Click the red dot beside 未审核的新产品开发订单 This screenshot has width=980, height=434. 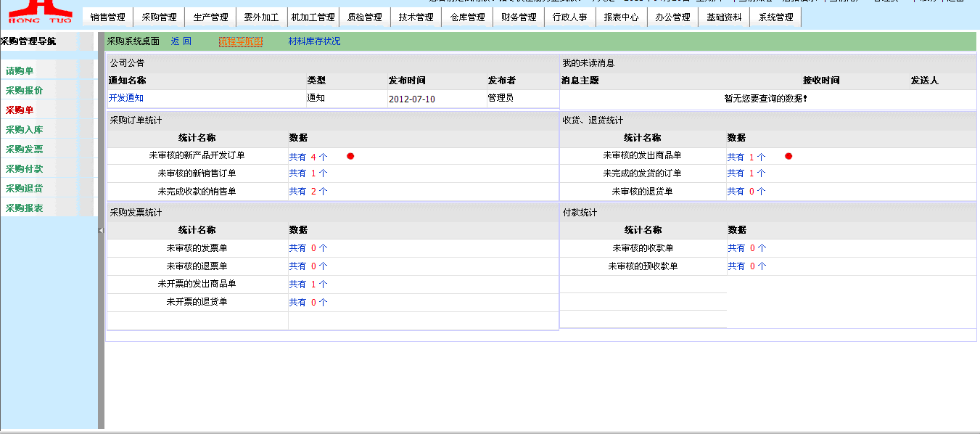pos(350,156)
